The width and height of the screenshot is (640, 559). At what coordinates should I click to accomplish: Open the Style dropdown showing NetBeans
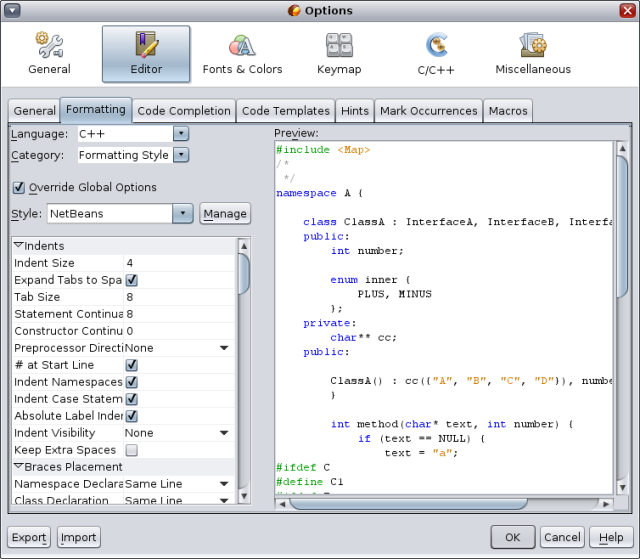[x=182, y=213]
